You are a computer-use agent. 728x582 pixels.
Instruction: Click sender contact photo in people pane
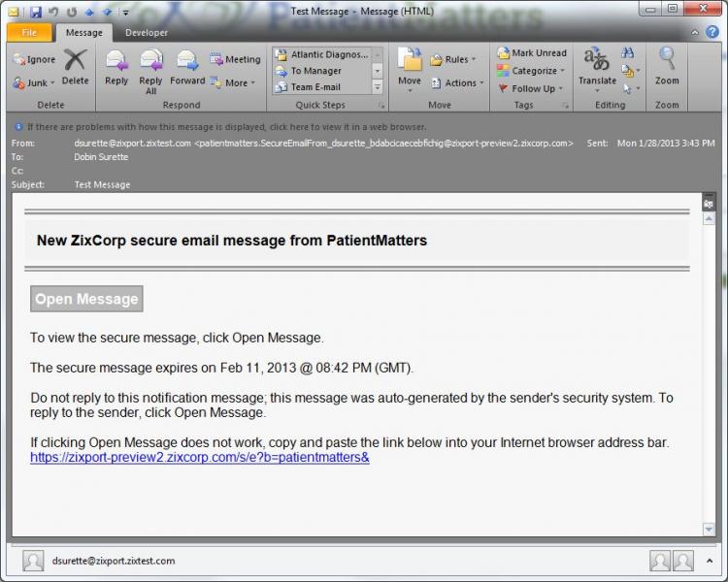(x=33, y=561)
